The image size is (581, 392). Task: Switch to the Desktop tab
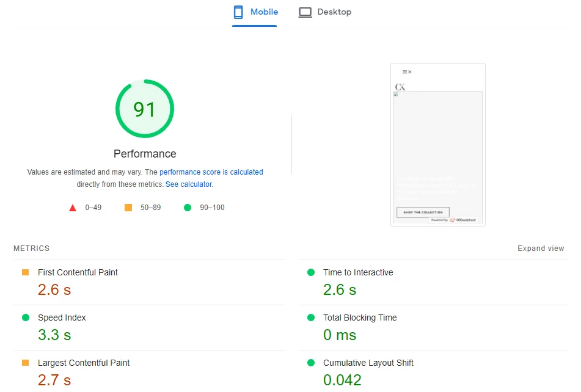tap(325, 12)
